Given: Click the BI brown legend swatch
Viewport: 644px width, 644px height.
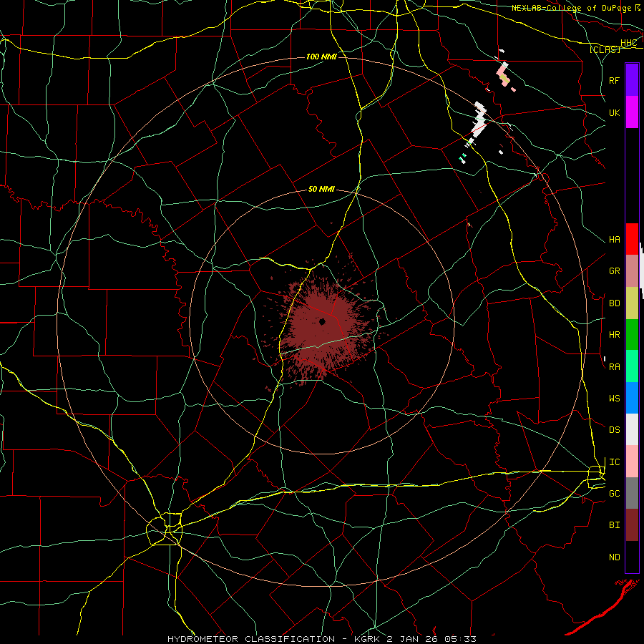Looking at the screenshot, I should pyautogui.click(x=632, y=525).
